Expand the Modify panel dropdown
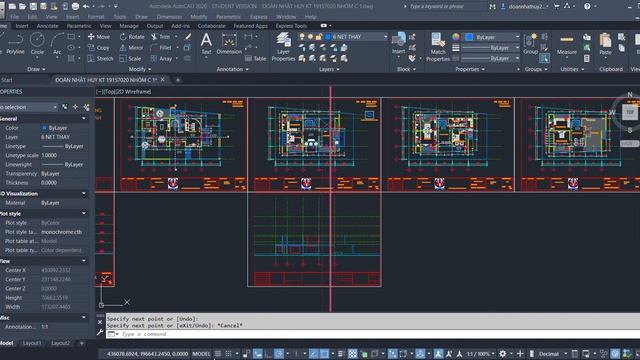The width and height of the screenshot is (640, 360). point(140,69)
